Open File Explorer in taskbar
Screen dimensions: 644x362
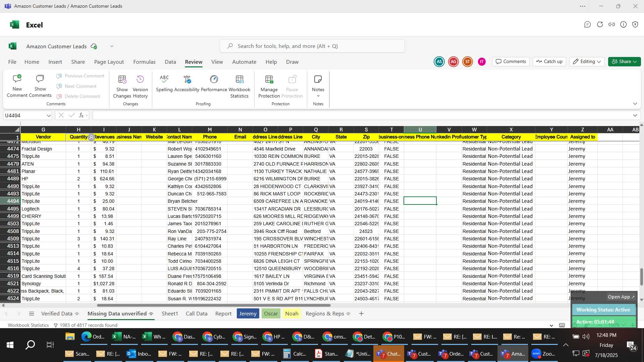tap(70, 337)
